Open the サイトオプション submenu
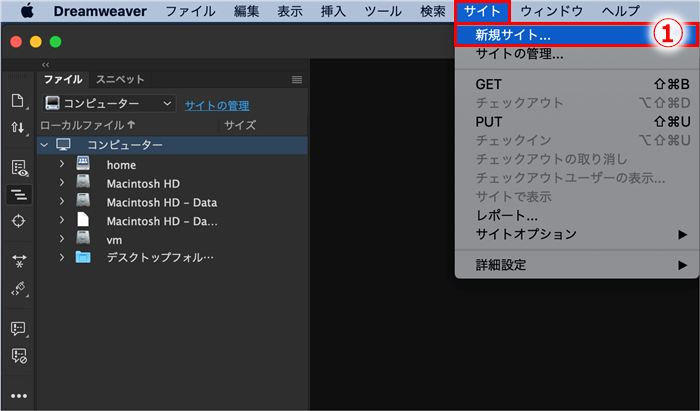 pos(577,234)
